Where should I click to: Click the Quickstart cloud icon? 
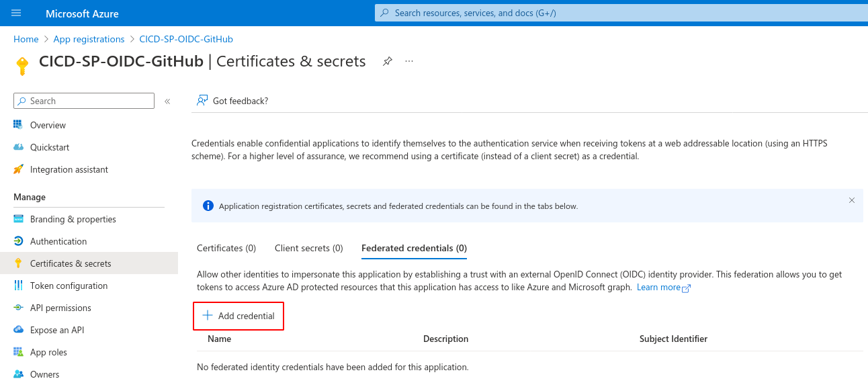18,147
